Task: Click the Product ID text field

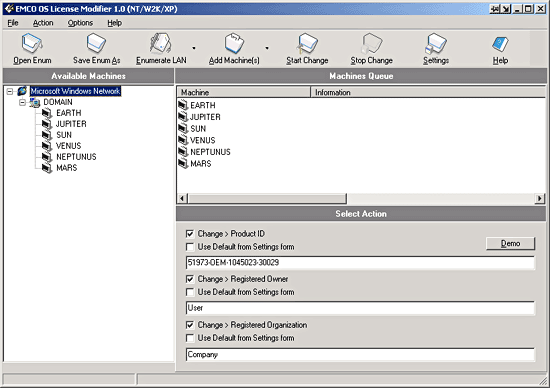Action: [x=360, y=263]
